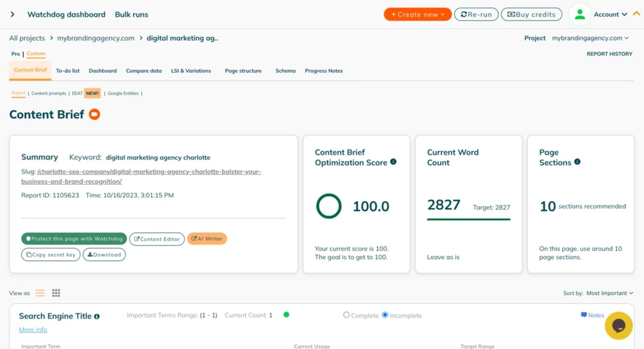This screenshot has height=349, width=644.
Task: Open the chat support bubble
Action: pyautogui.click(x=619, y=326)
